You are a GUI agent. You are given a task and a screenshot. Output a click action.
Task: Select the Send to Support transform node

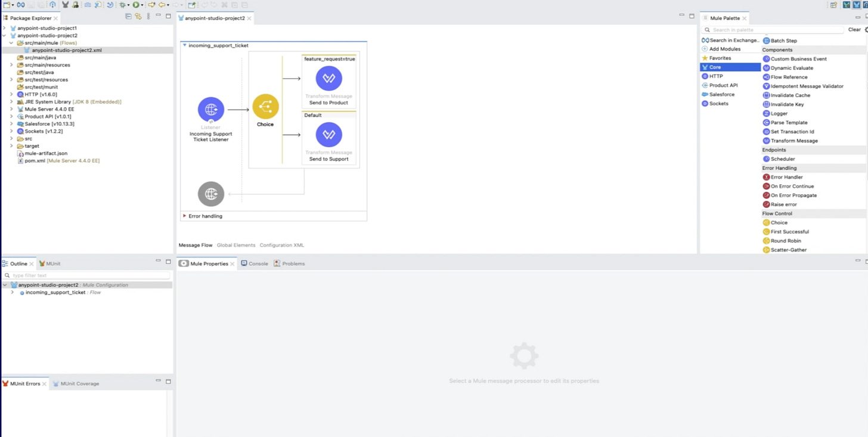[328, 135]
